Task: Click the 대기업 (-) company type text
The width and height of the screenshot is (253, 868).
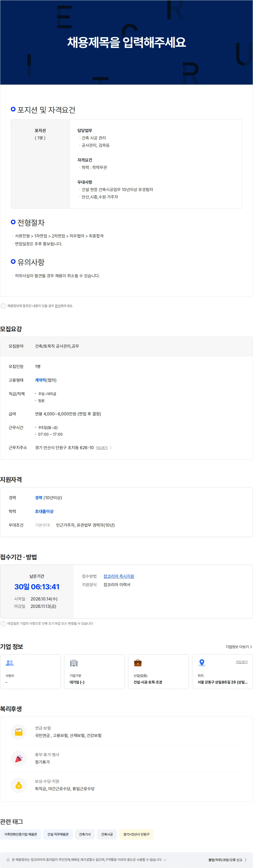Action: tap(77, 682)
